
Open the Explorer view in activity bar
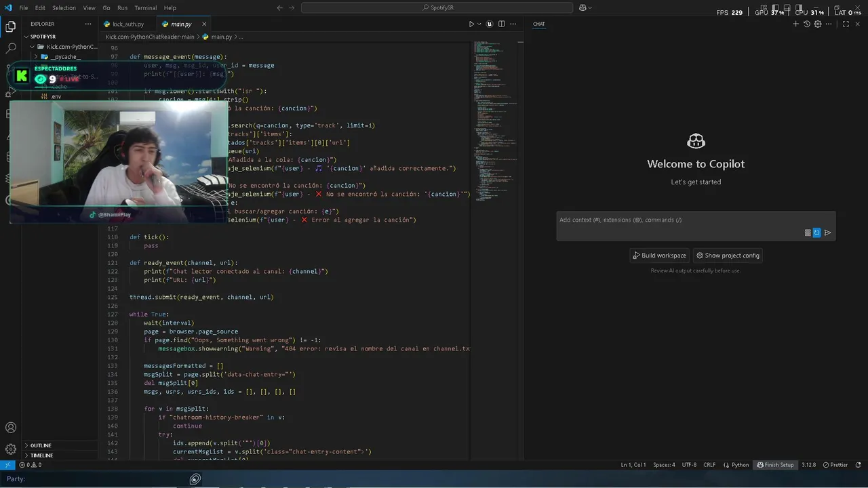point(11,27)
